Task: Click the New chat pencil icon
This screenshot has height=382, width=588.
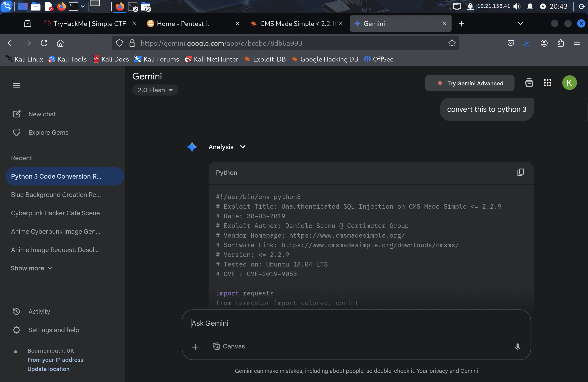Action: coord(17,114)
